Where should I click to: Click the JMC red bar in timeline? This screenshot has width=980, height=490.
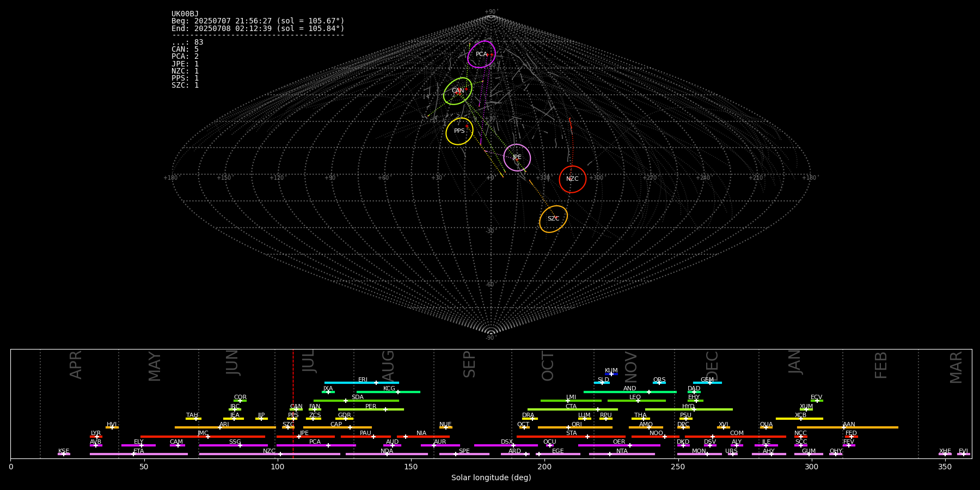[x=203, y=437]
